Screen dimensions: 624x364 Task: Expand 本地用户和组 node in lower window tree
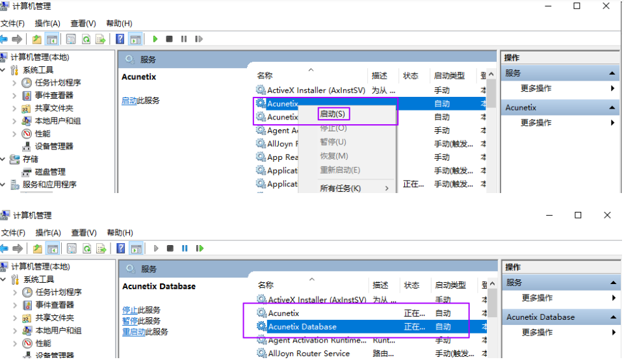coord(16,331)
